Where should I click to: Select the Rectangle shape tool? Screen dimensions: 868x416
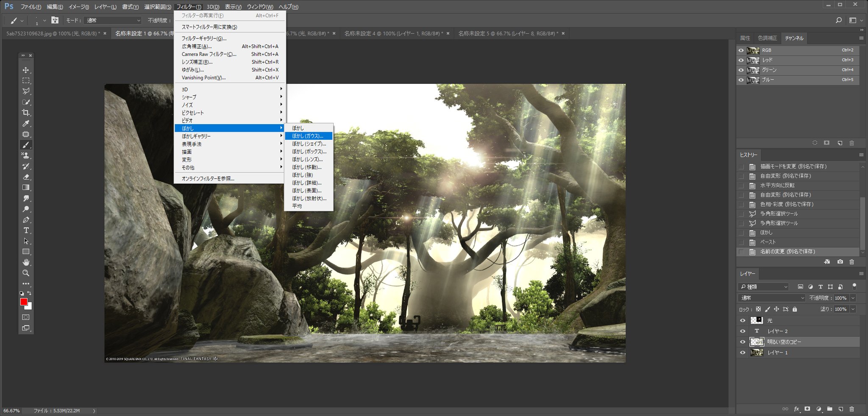(x=26, y=252)
